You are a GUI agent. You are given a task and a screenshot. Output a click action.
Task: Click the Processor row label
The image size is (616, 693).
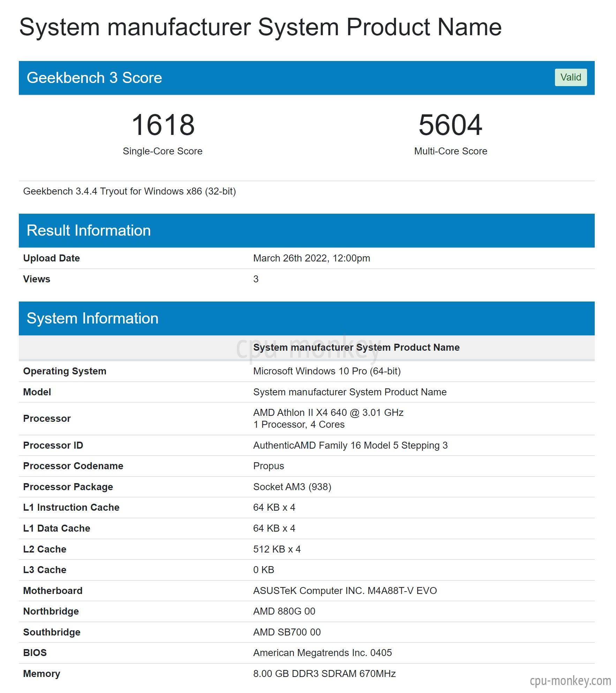click(x=47, y=419)
